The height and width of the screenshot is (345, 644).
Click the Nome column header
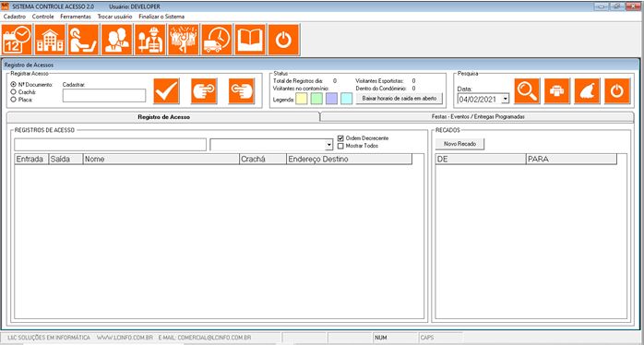pyautogui.click(x=161, y=160)
